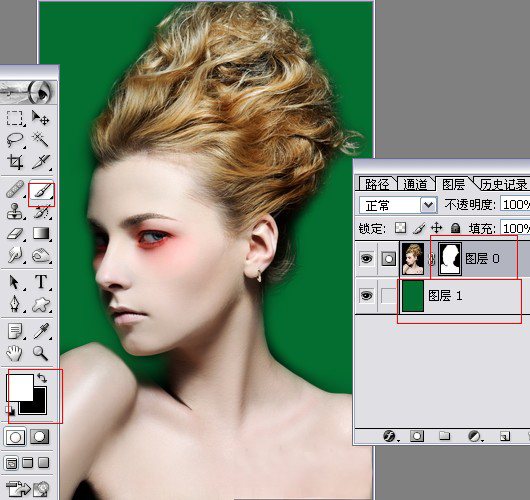The height and width of the screenshot is (500, 530).
Task: Hide layer 图层 0 visibility eye
Action: [366, 259]
